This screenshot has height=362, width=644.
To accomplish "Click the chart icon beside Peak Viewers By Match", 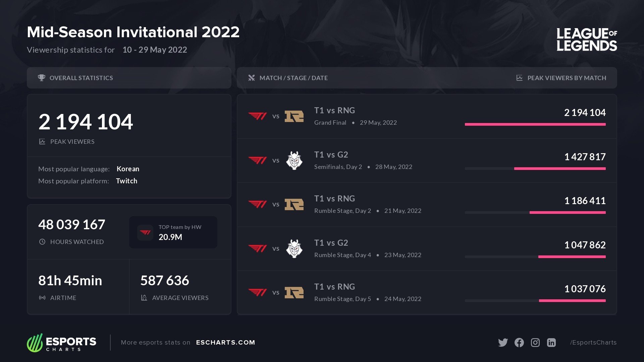I will (x=520, y=78).
